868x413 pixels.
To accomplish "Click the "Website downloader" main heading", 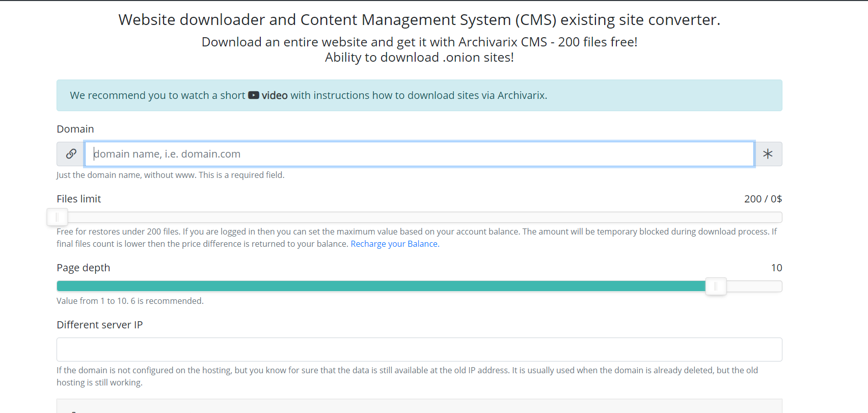I will point(419,19).
